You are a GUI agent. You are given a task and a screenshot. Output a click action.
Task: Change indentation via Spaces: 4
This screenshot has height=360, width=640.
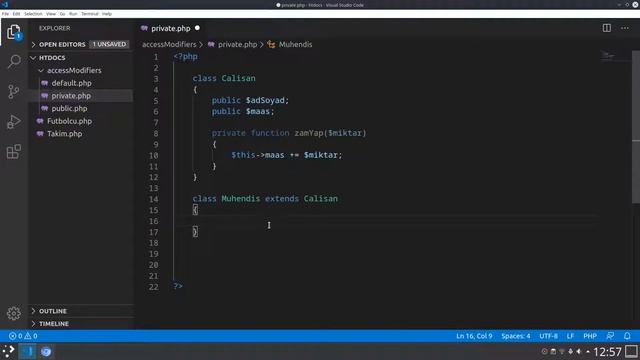coord(516,336)
